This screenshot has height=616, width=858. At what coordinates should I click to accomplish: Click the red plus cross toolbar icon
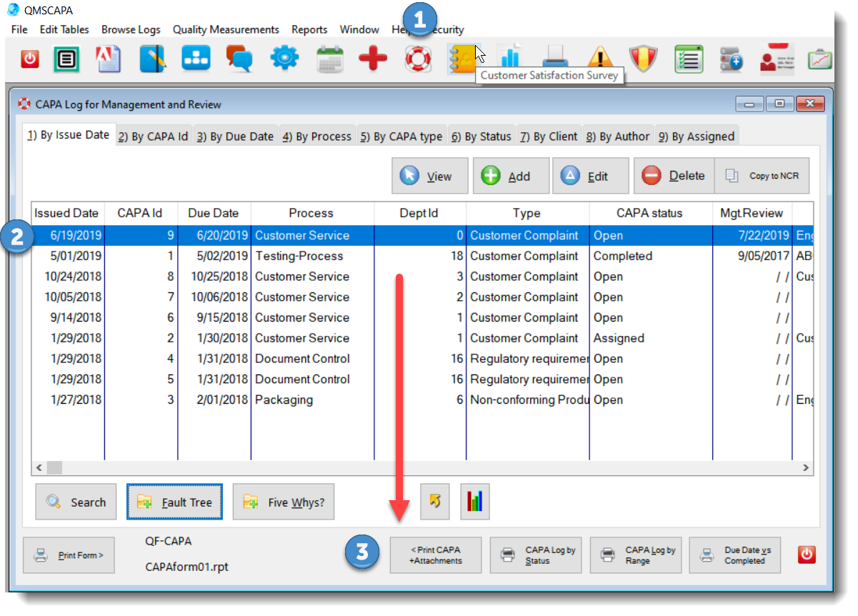(373, 59)
